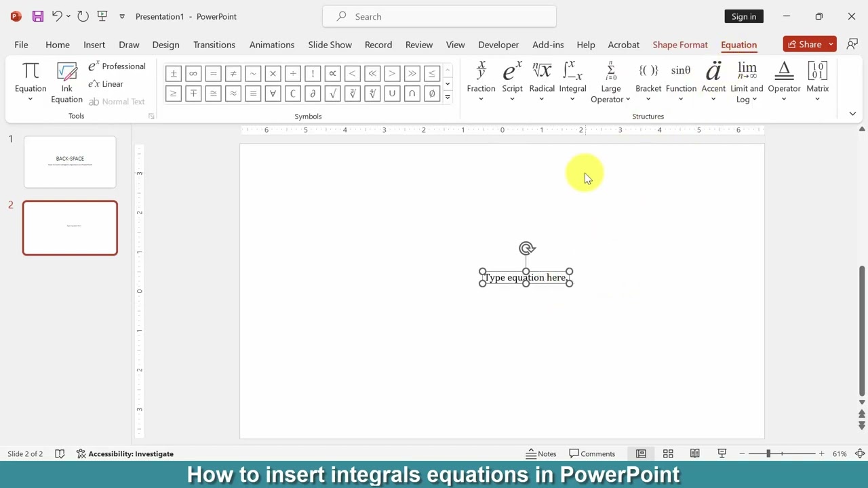
Task: Insert the not-equal symbol
Action: (233, 73)
